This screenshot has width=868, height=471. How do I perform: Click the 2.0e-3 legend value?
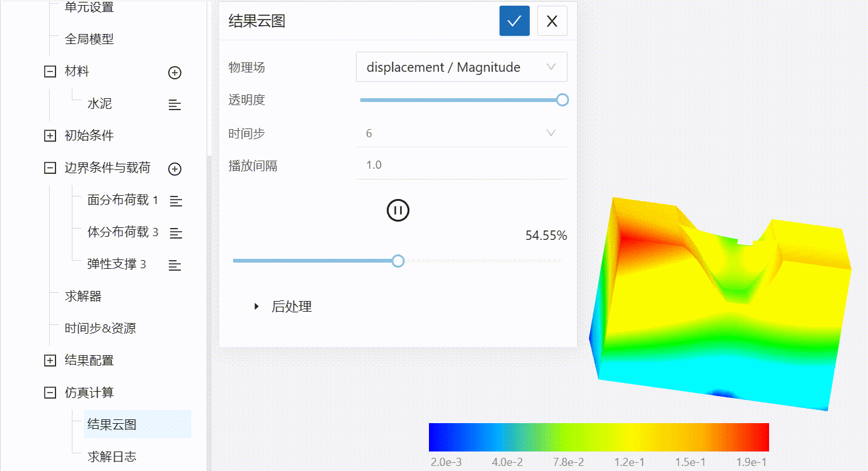tap(446, 462)
